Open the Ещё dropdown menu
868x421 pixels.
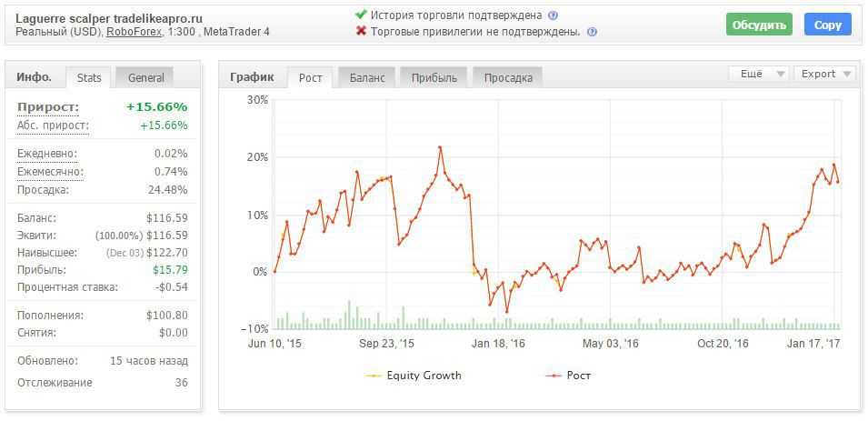[759, 75]
